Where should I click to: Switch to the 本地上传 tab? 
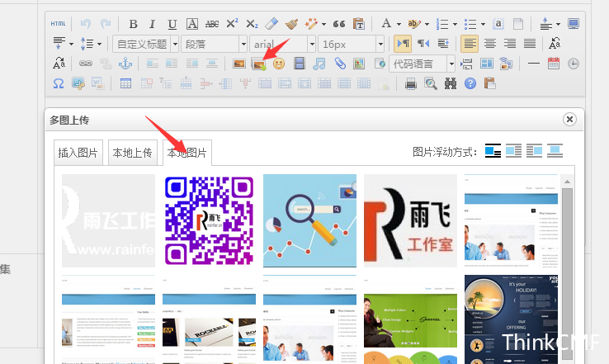(132, 153)
